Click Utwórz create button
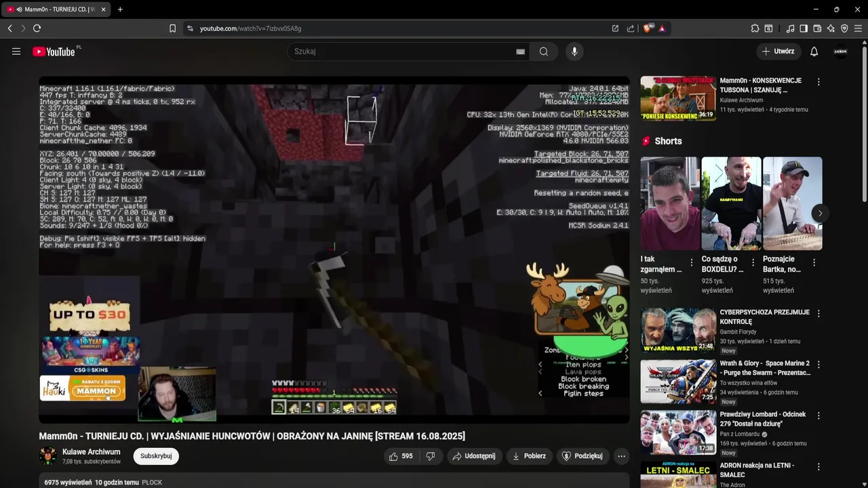Viewport: 868px width, 488px height. point(778,52)
